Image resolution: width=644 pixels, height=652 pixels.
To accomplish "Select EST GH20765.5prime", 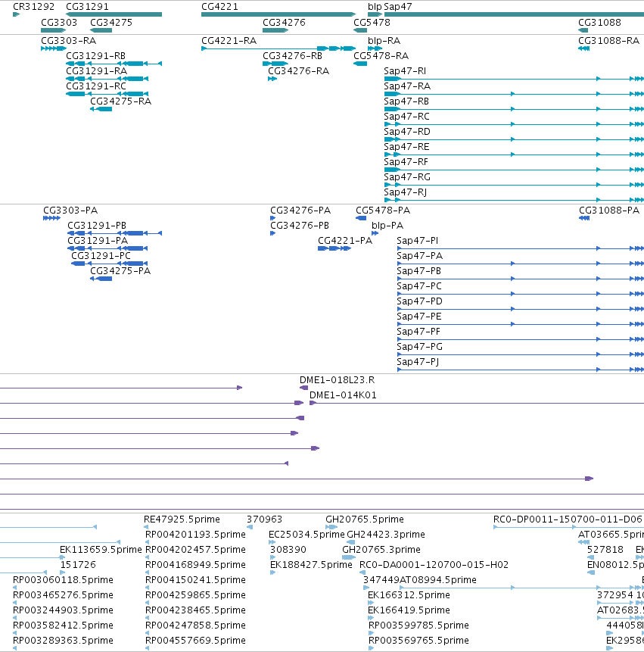I will coord(365,519).
